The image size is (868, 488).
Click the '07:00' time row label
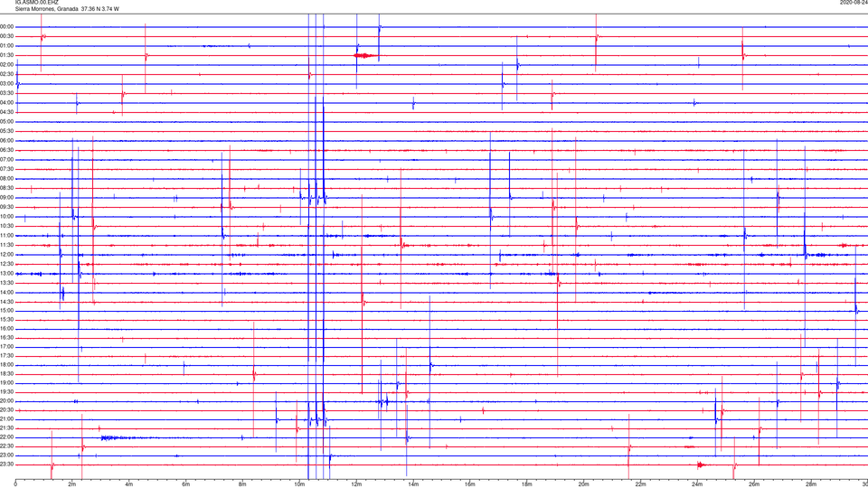point(7,159)
